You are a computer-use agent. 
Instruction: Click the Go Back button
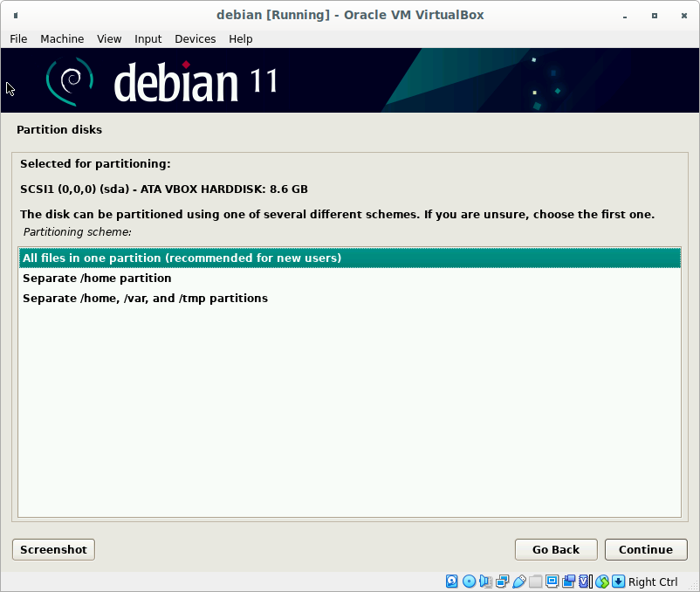click(555, 549)
